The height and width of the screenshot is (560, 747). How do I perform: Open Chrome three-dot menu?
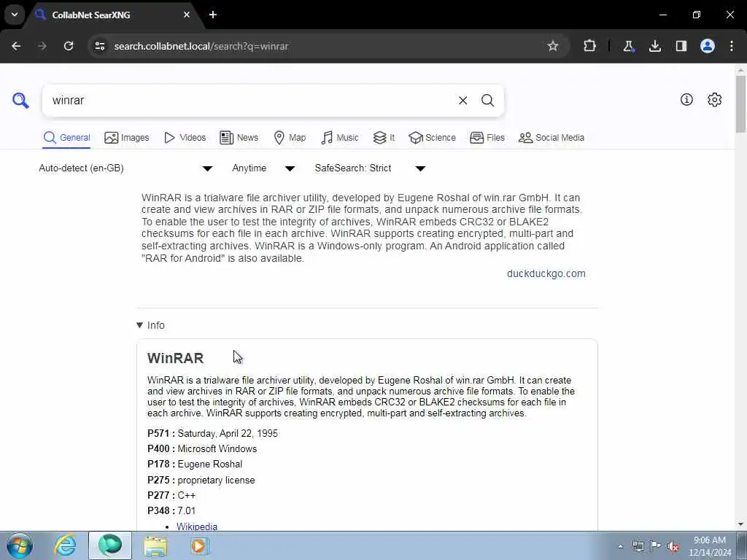pos(732,46)
